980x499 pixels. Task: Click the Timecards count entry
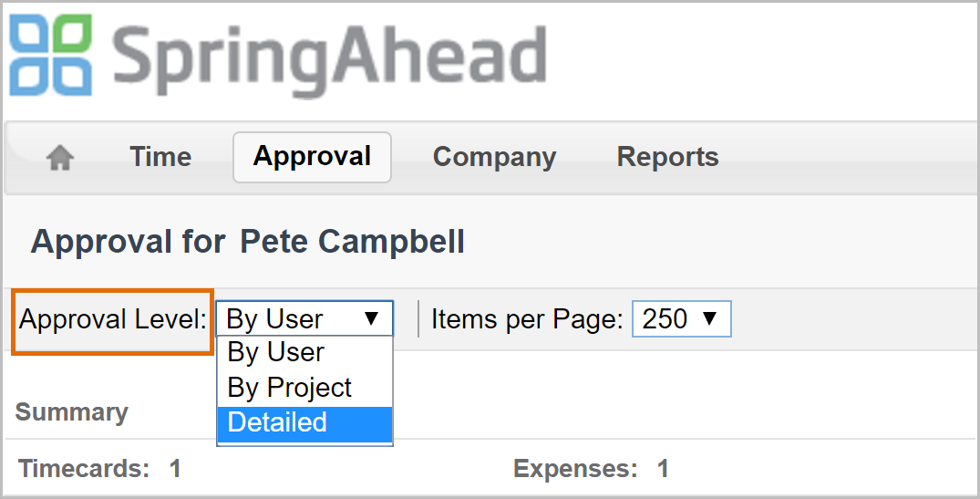click(98, 470)
